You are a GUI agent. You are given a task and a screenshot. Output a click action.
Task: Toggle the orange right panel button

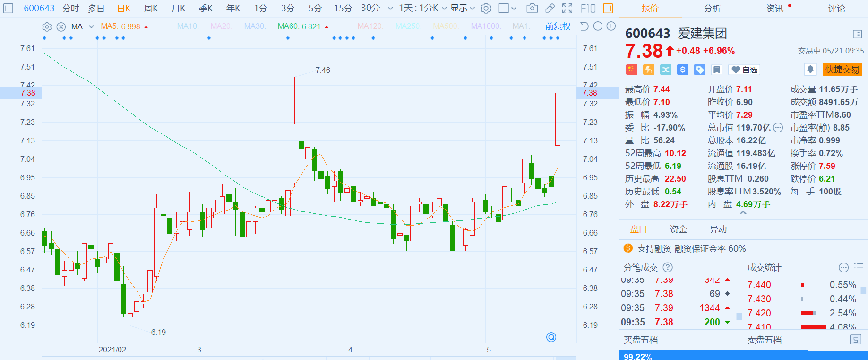tap(608, 8)
